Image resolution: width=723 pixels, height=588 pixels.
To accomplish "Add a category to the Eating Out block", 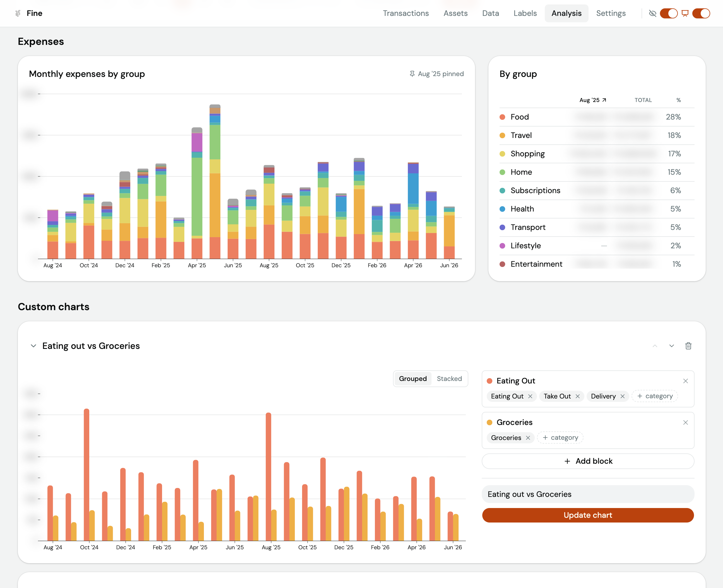I will tap(655, 396).
